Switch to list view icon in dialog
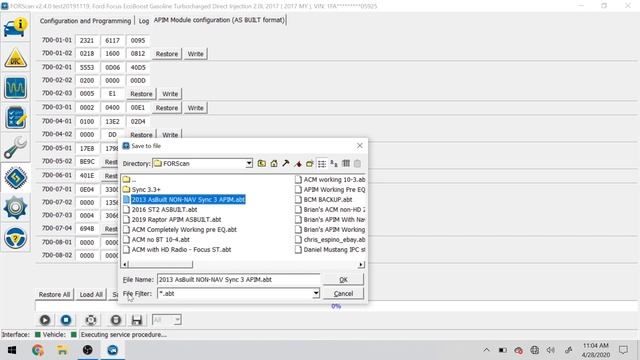 [x=322, y=164]
